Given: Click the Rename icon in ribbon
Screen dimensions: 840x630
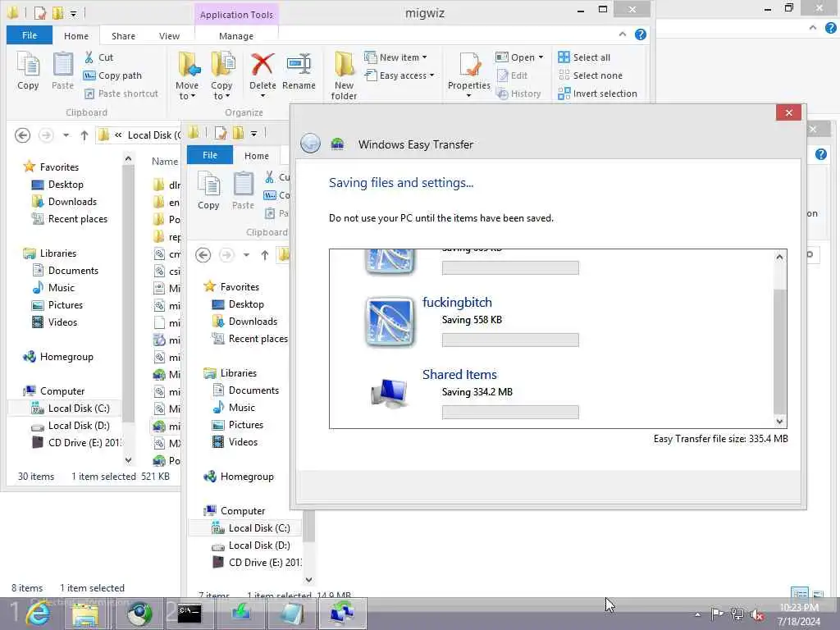Looking at the screenshot, I should (x=299, y=64).
